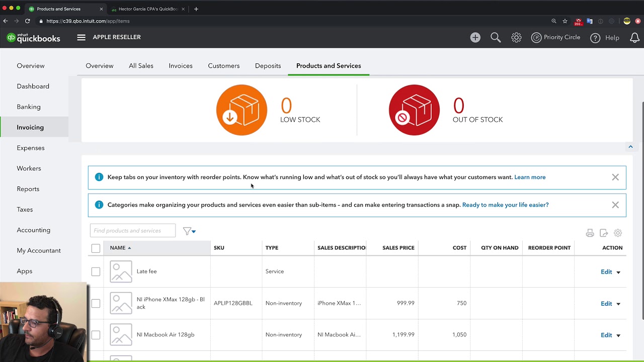Click the browser address bar URL
Viewport: 644px width, 362px height.
(88, 21)
